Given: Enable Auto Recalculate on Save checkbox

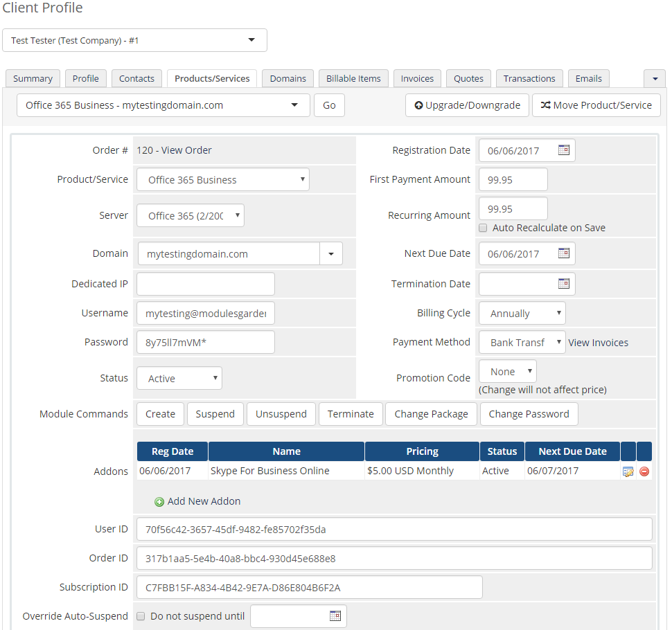Looking at the screenshot, I should [x=483, y=228].
